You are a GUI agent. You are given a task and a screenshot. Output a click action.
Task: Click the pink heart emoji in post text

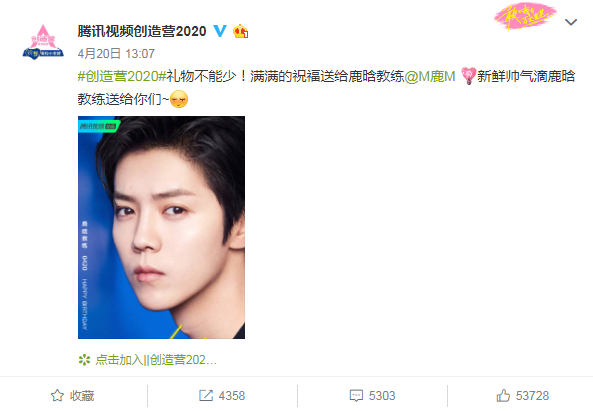point(469,76)
